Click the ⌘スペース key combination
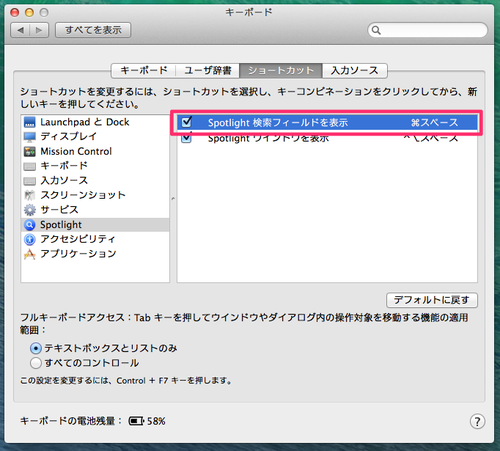Image resolution: width=500 pixels, height=451 pixels. [434, 123]
